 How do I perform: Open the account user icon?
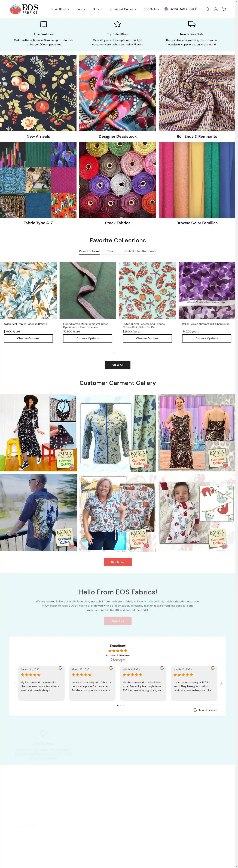pyautogui.click(x=216, y=9)
